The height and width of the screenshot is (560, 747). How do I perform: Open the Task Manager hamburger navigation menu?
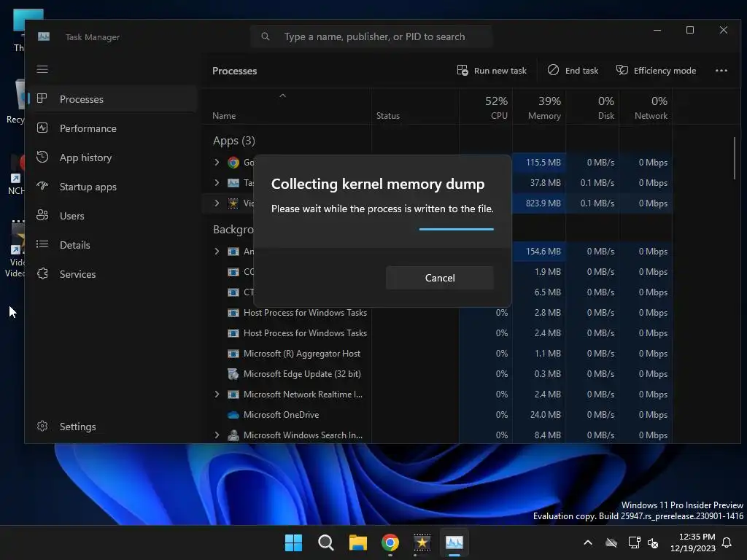[42, 69]
